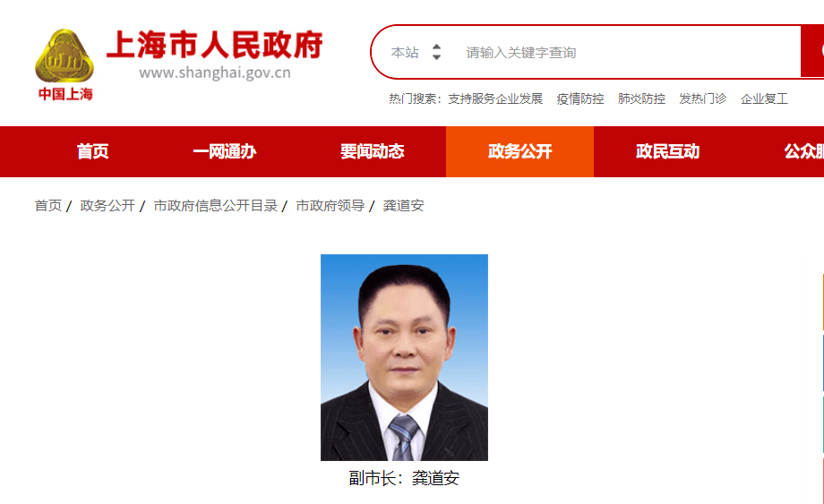Open the 首页 navigation tab
Viewport: 824px width, 504px height.
pos(92,151)
